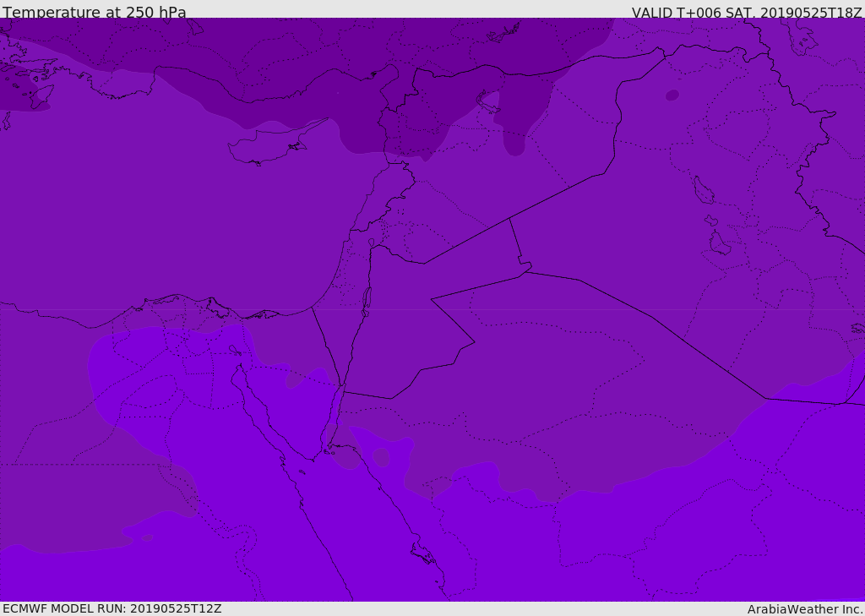Click the 'Temperature at 250 hPa' title text
Viewport: 865px width, 616px height.
pyautogui.click(x=95, y=12)
